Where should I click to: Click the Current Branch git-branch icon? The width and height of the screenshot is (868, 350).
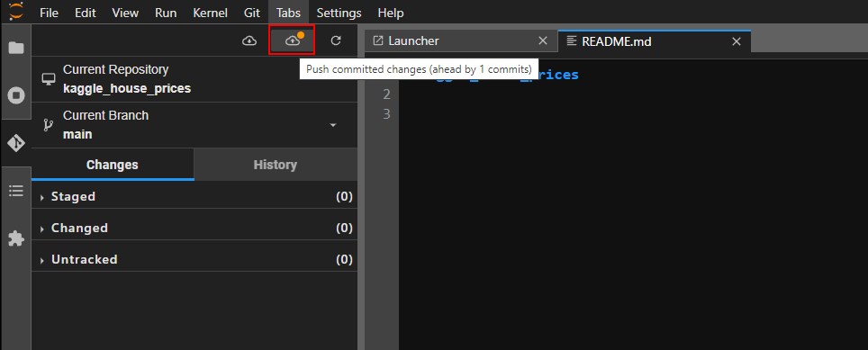pyautogui.click(x=48, y=125)
